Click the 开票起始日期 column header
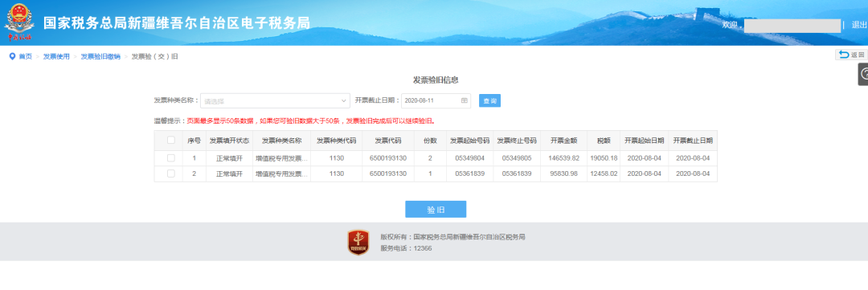This screenshot has height=290, width=868. click(x=645, y=141)
